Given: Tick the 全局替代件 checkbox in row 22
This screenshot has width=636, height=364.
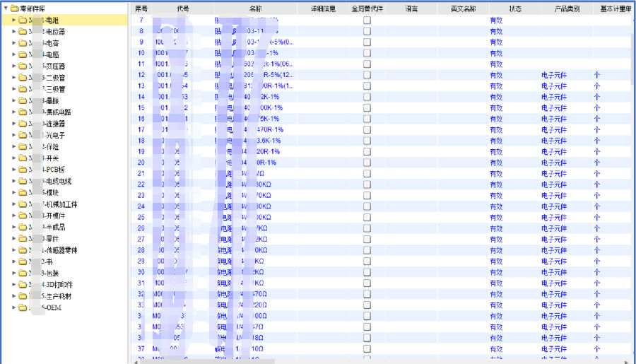Looking at the screenshot, I should [x=367, y=184].
